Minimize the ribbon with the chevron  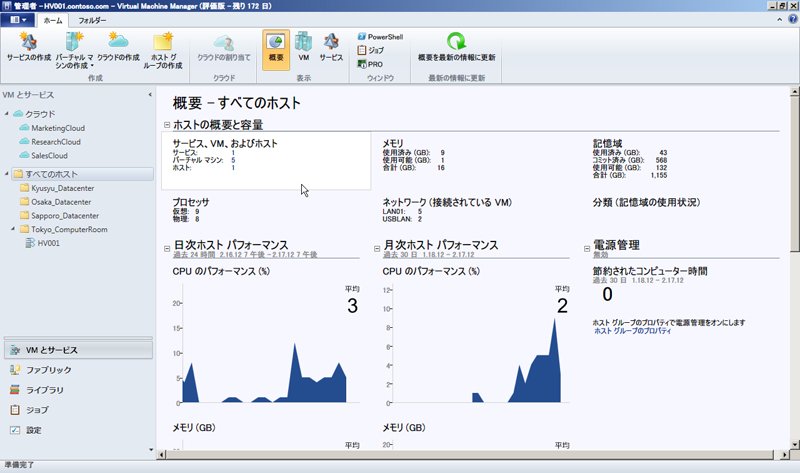(780, 19)
